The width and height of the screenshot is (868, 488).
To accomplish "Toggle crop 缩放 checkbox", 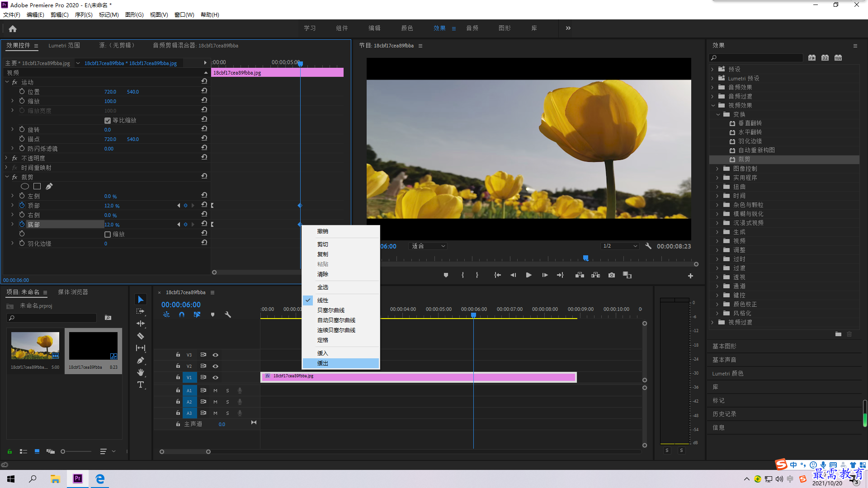I will [x=108, y=234].
